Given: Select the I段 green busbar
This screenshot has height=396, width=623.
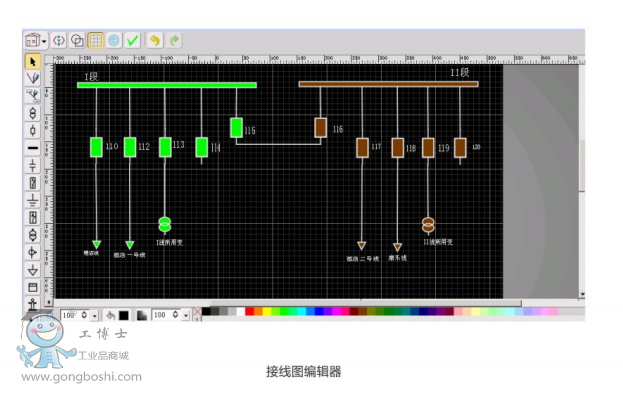Looking at the screenshot, I should [167, 85].
